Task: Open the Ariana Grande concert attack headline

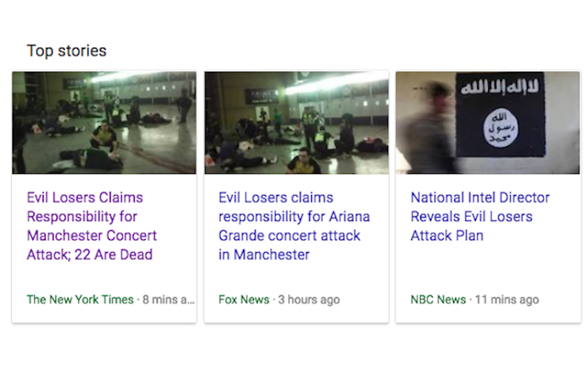Action: point(294,226)
